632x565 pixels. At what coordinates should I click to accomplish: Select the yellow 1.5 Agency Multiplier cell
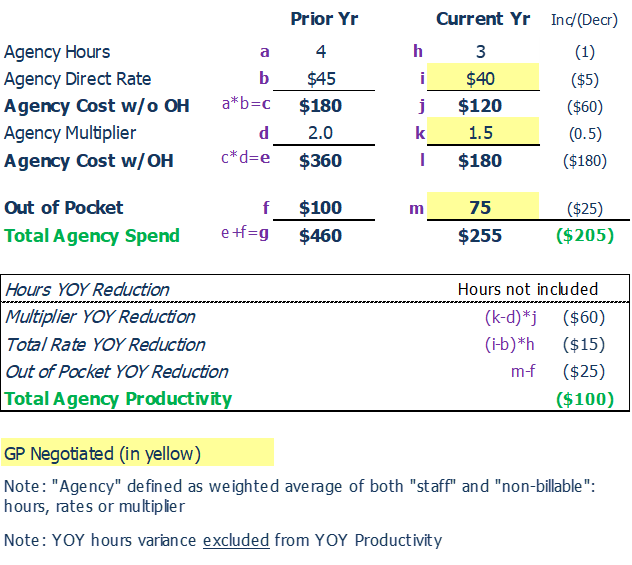point(483,133)
